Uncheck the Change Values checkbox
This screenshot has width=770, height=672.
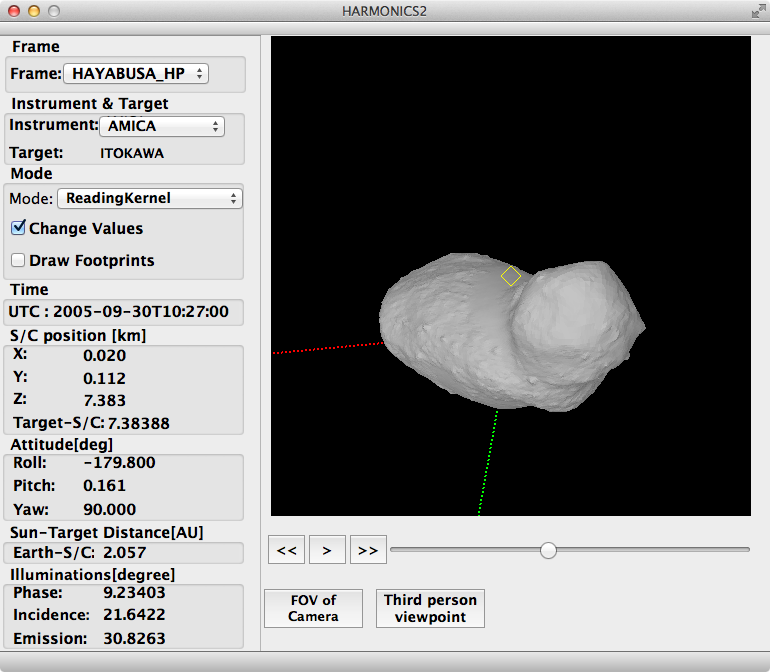pyautogui.click(x=18, y=228)
